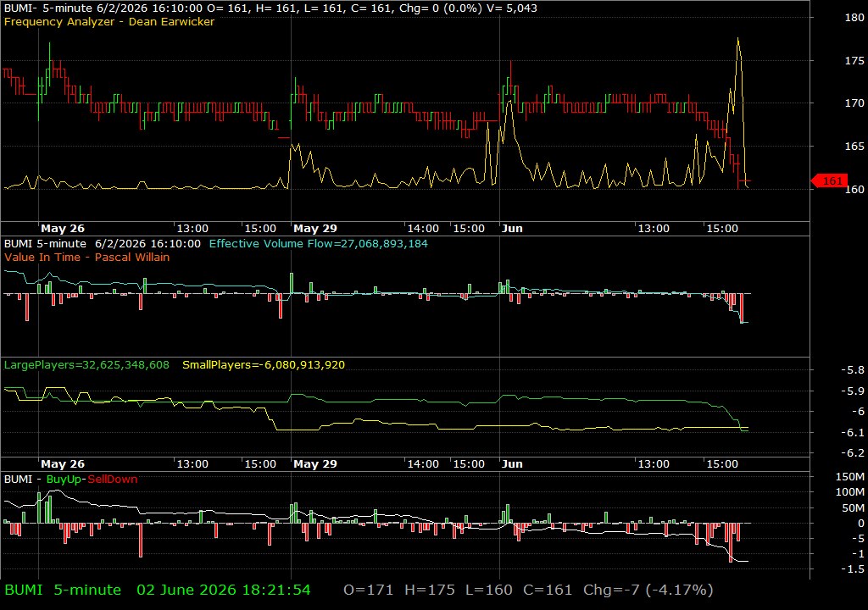Click the Chg=-7 (-4.17%) status value
868x610 pixels.
pyautogui.click(x=648, y=590)
